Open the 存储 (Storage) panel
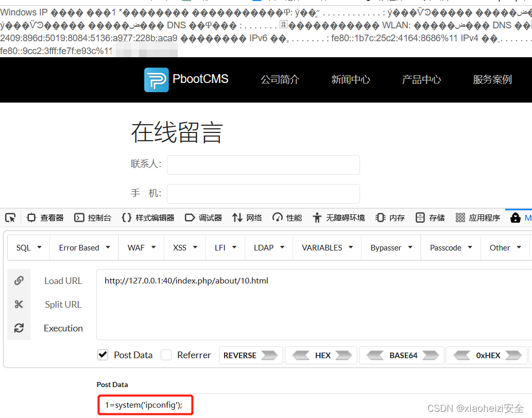This screenshot has height=418, width=532. [x=430, y=218]
